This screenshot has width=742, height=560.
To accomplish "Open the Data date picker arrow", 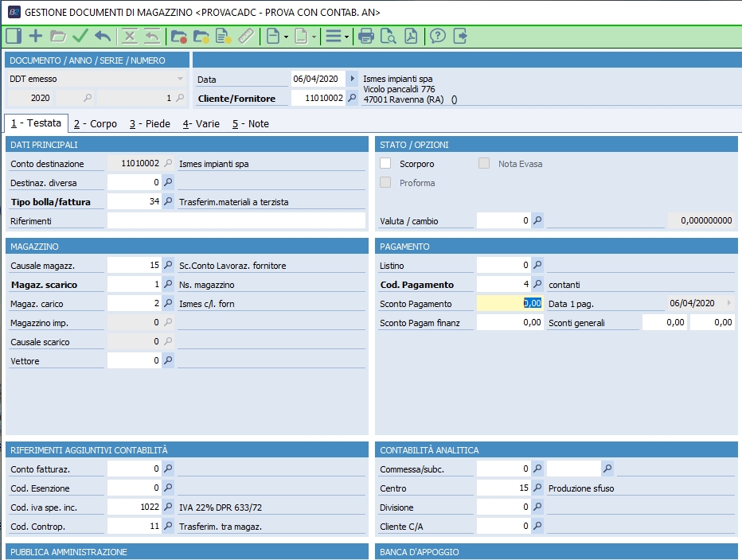I will click(352, 79).
